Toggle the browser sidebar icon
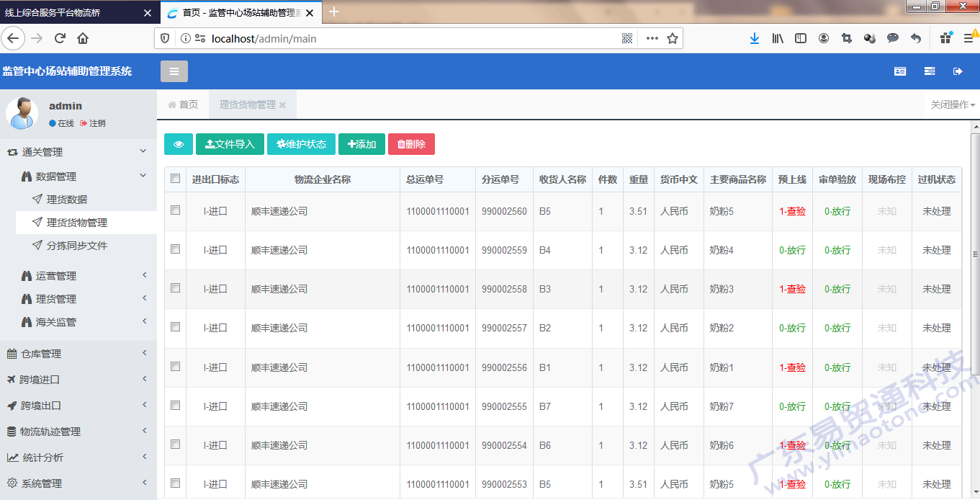The height and width of the screenshot is (500, 980). tap(801, 38)
